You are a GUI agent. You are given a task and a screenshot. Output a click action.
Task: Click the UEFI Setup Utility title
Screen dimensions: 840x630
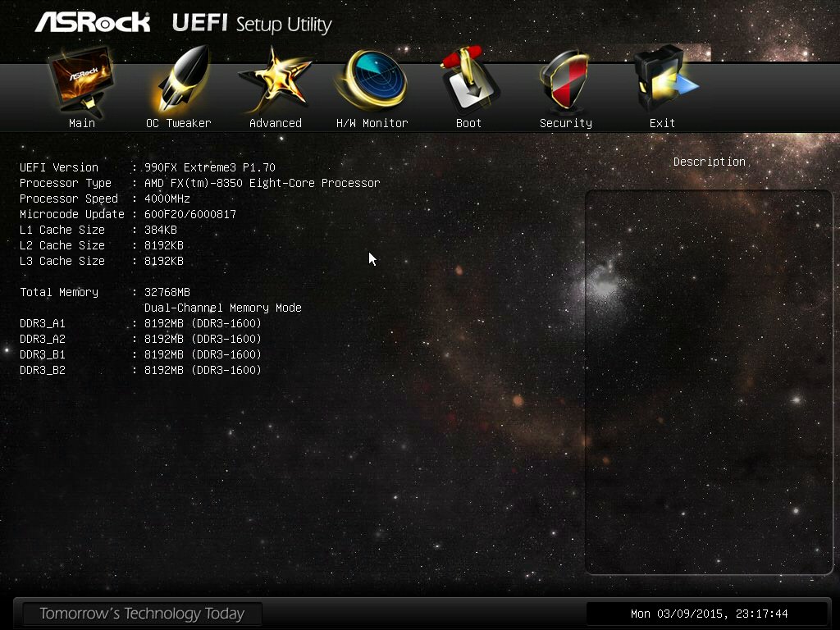point(252,24)
